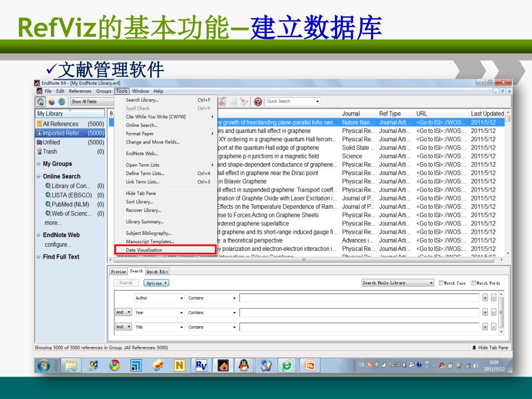Click the plus button on Author search row
532x399 pixels.
[x=485, y=298]
